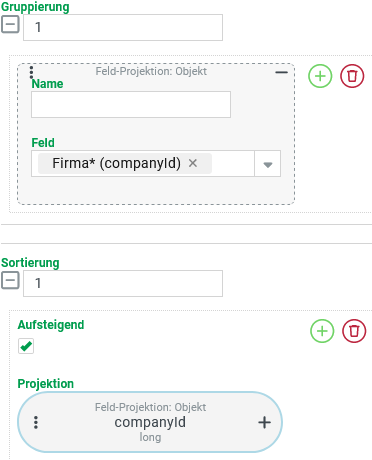372x460 pixels.
Task: Collapse the Sortierung section
Action: (x=10, y=280)
